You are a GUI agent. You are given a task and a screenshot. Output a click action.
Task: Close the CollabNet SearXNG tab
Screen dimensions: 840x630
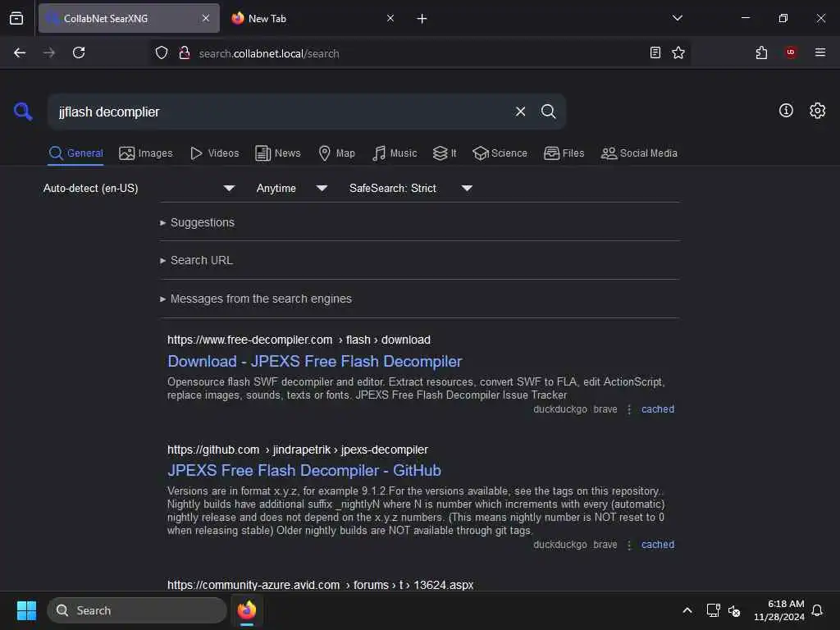pyautogui.click(x=206, y=18)
